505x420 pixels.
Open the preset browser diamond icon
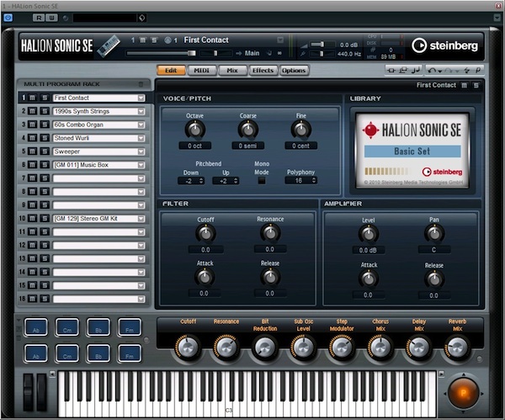[141, 18]
